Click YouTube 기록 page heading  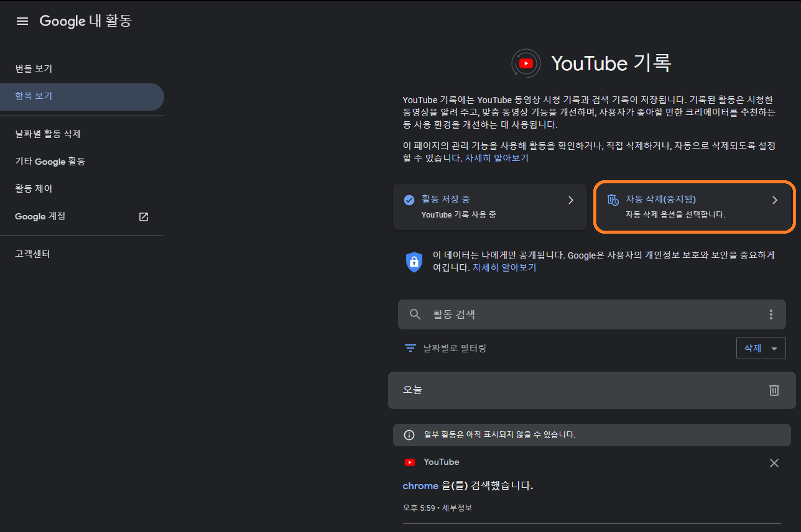point(611,63)
